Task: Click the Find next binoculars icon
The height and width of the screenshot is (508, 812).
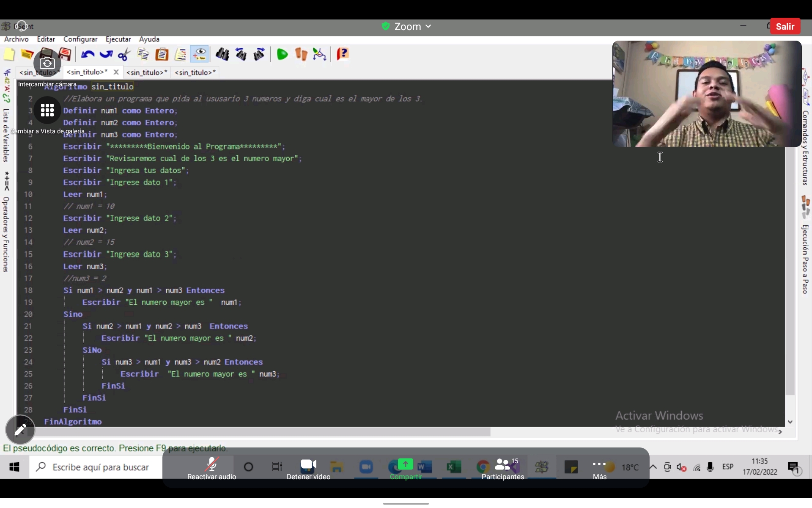Action: point(259,55)
